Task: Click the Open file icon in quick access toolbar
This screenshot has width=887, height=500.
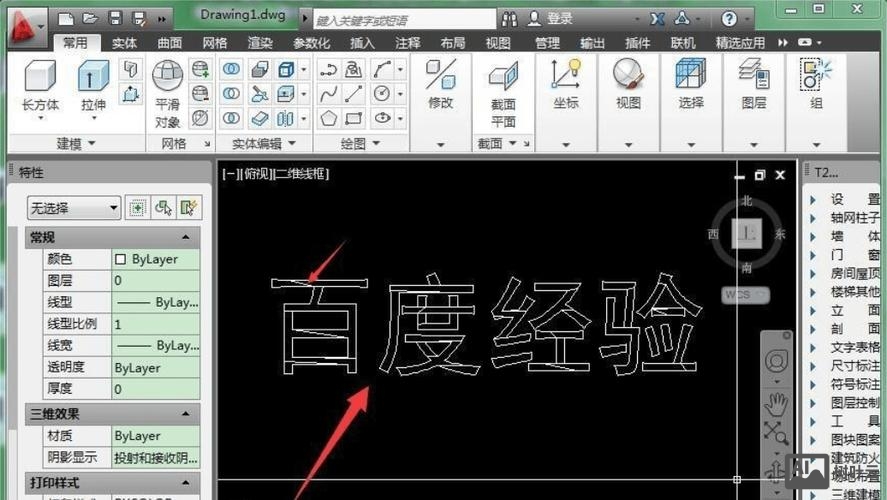Action: coord(91,19)
